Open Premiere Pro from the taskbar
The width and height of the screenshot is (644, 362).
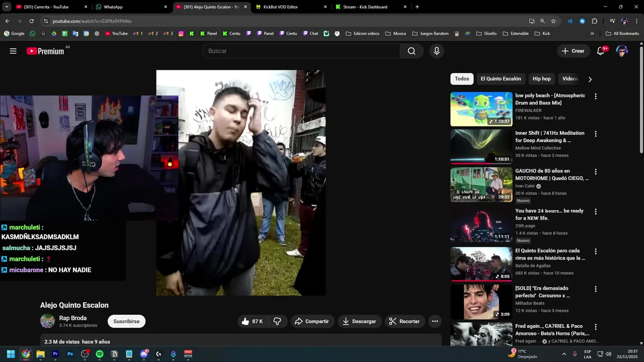point(55,354)
